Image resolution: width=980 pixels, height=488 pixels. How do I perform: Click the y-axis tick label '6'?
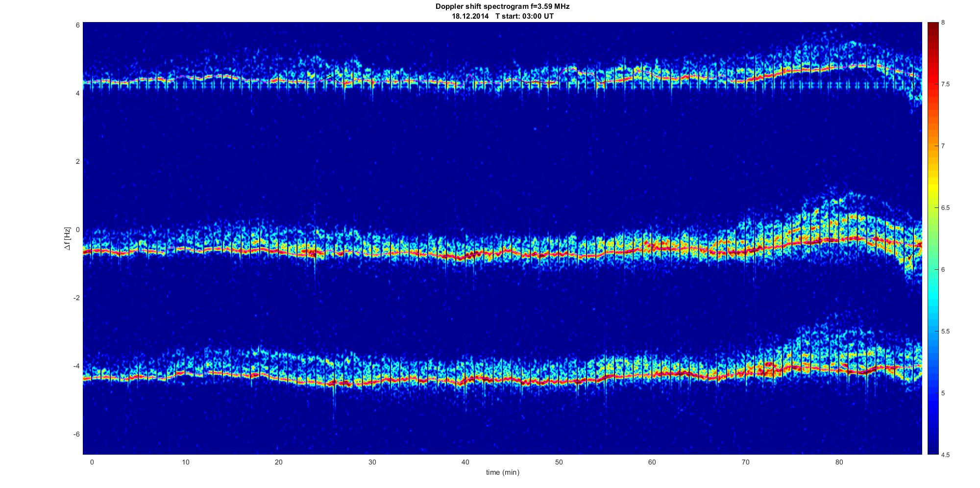click(78, 25)
